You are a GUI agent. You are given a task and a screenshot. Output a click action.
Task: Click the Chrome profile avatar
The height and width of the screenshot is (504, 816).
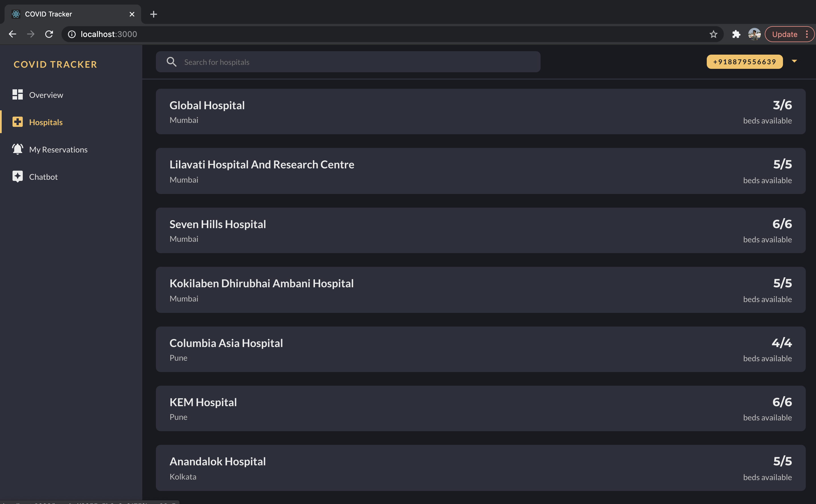[754, 34]
